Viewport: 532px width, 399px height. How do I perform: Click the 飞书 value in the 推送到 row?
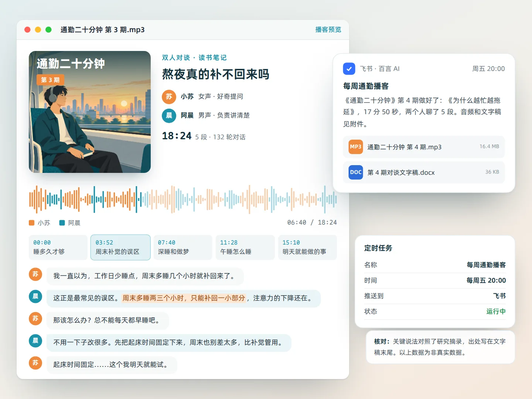click(499, 296)
